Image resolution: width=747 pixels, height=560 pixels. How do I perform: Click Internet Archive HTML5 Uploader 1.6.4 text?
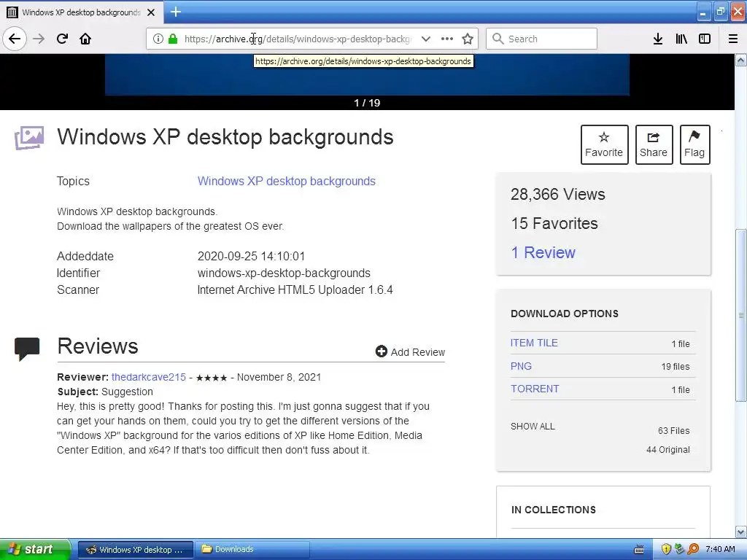point(295,290)
